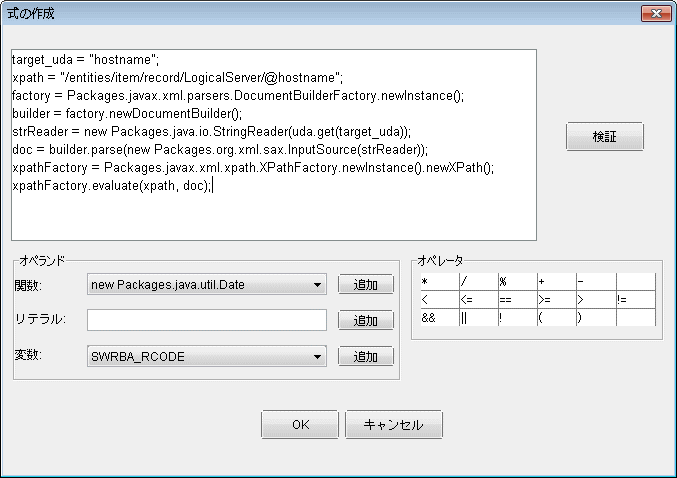Pick the not-equal (!=) operator

[x=636, y=300]
